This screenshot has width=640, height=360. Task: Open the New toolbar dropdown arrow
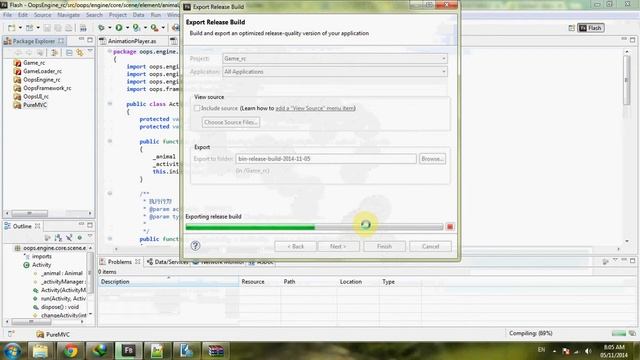click(x=20, y=28)
